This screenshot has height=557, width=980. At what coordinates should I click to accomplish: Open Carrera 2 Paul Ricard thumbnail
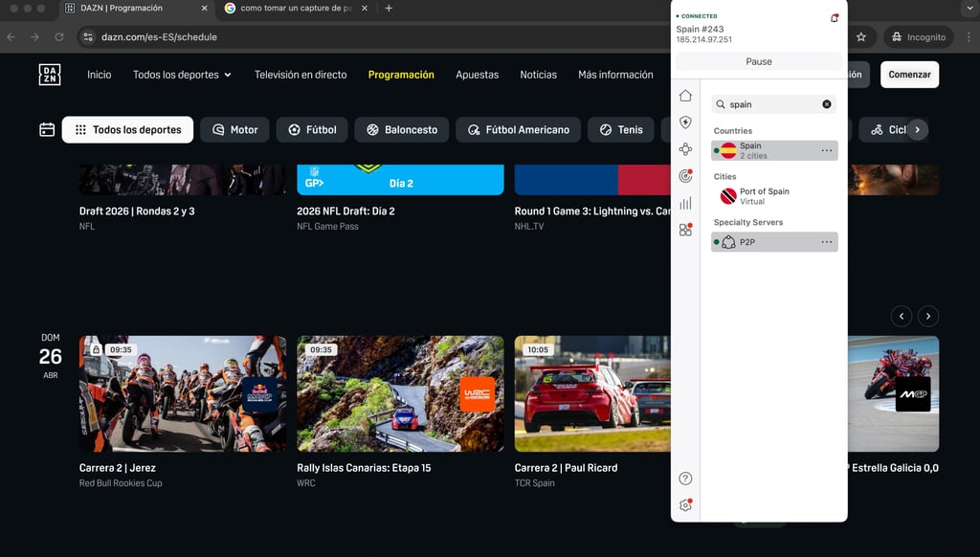coord(591,394)
